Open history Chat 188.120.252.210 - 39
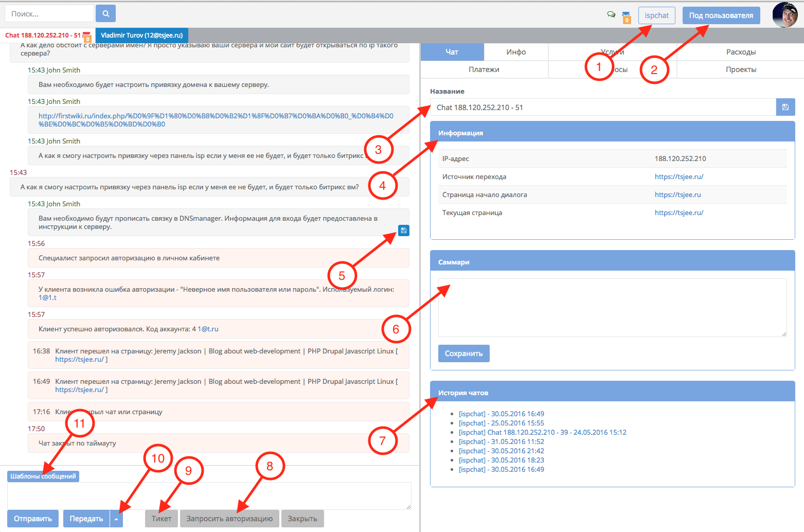 pos(543,432)
